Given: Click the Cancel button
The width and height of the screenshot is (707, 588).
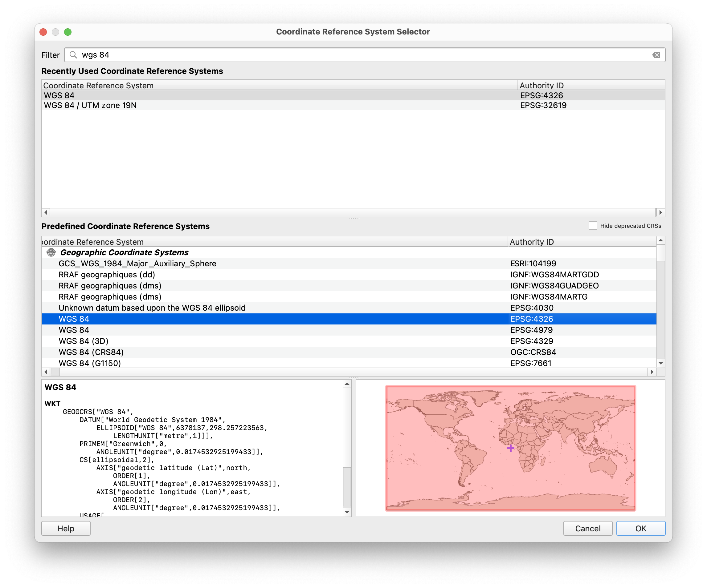Looking at the screenshot, I should click(587, 529).
